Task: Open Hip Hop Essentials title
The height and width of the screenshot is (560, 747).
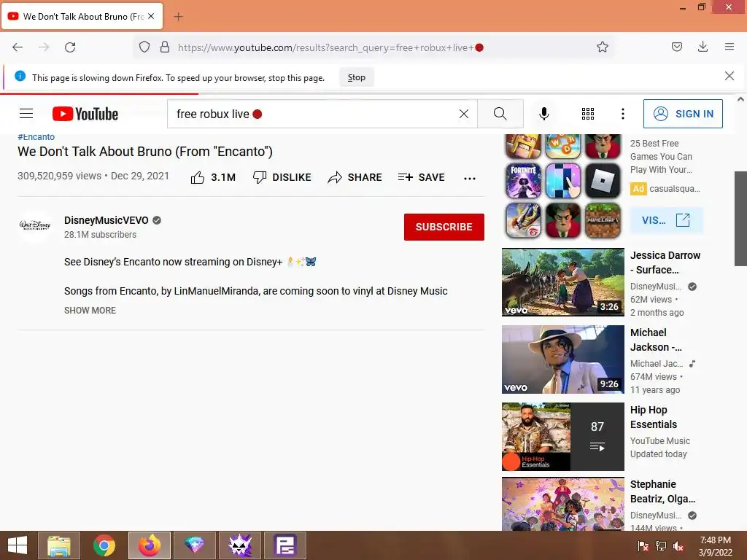Action: pos(653,417)
